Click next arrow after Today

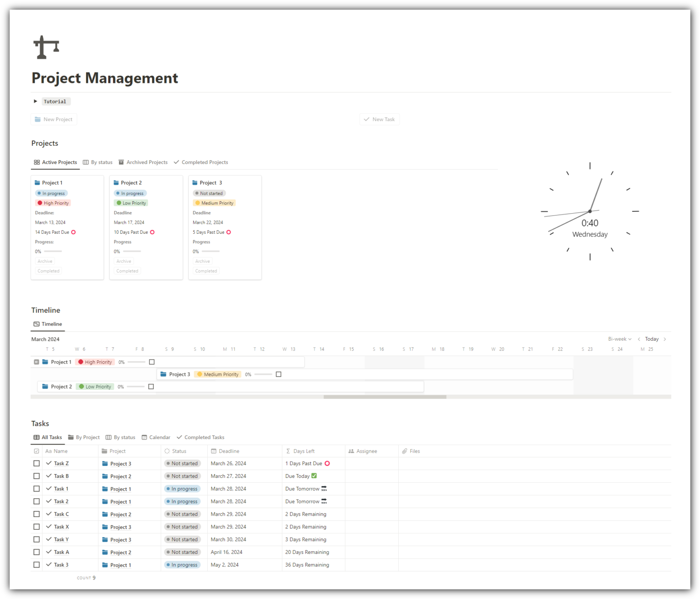[x=665, y=339]
